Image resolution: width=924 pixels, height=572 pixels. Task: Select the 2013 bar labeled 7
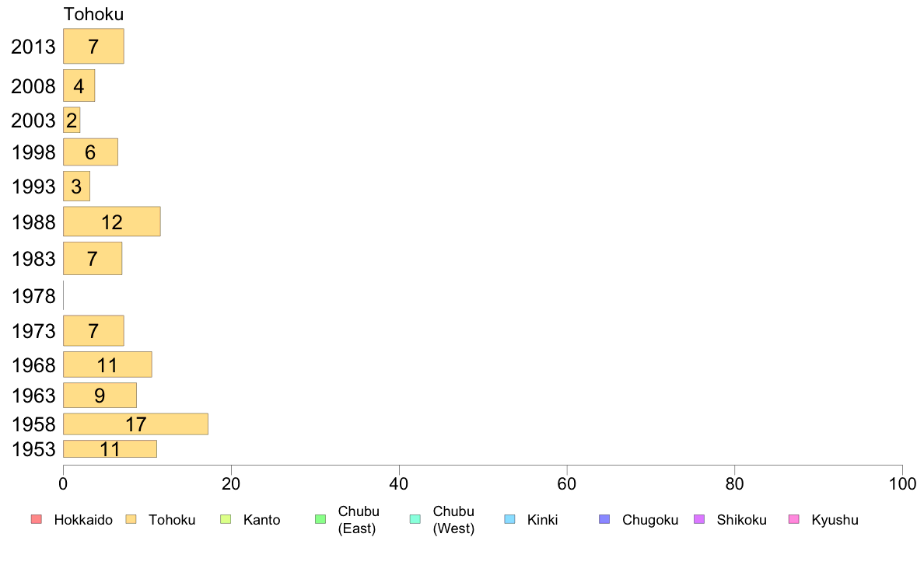point(93,46)
